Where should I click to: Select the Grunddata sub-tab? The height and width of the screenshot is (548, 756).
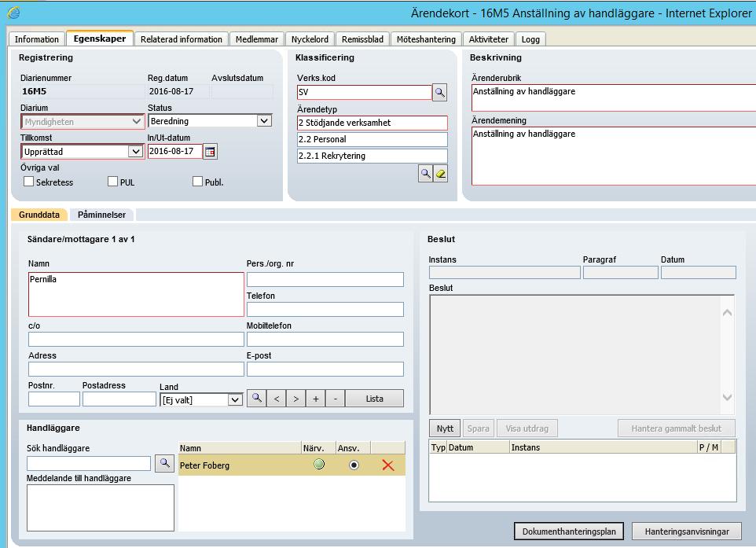click(39, 215)
